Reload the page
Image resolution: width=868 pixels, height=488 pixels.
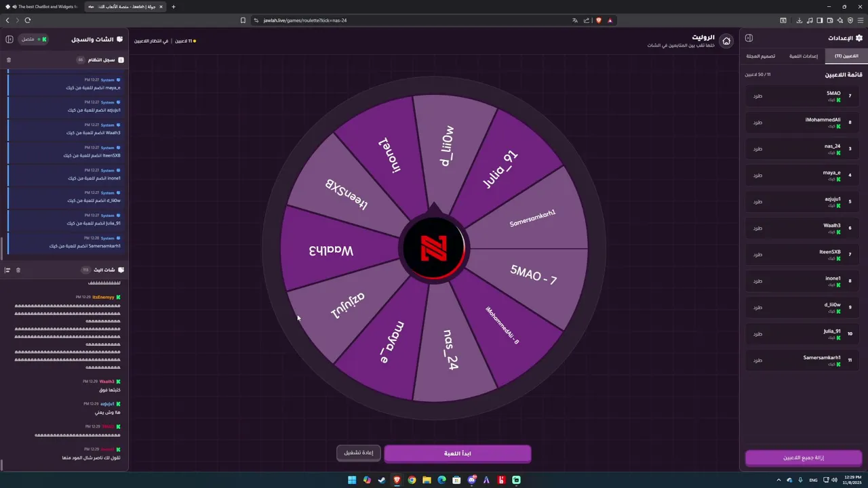click(28, 20)
